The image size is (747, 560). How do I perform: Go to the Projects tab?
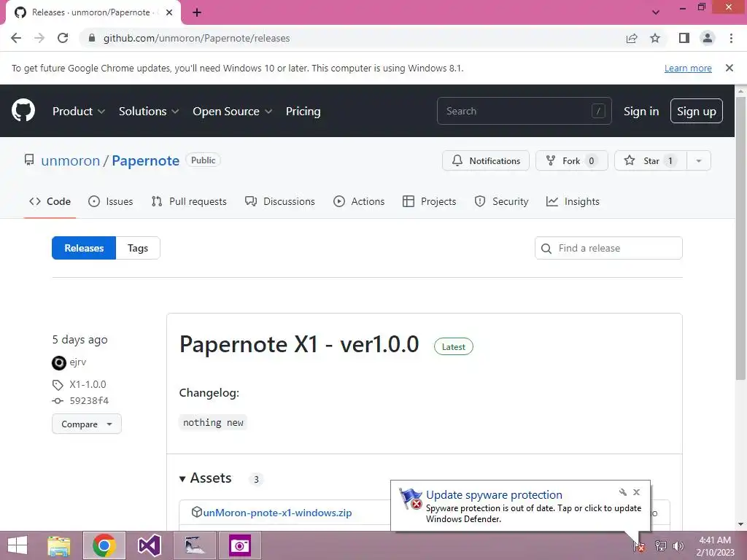(429, 201)
